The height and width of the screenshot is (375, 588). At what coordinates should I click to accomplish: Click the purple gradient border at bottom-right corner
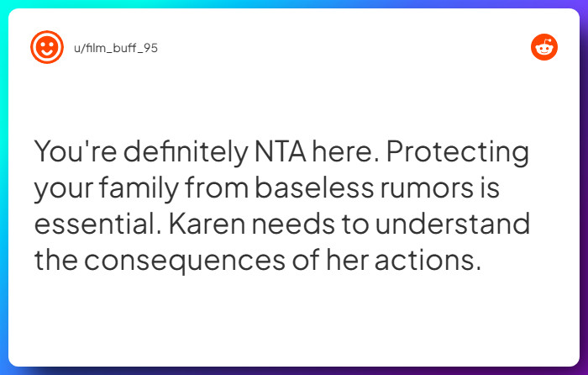[x=584, y=371]
